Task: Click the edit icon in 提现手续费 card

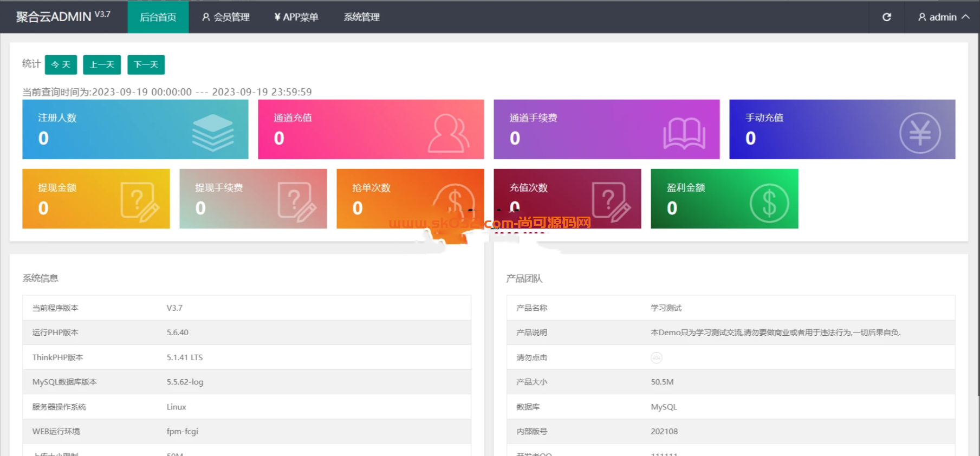Action: (x=297, y=203)
